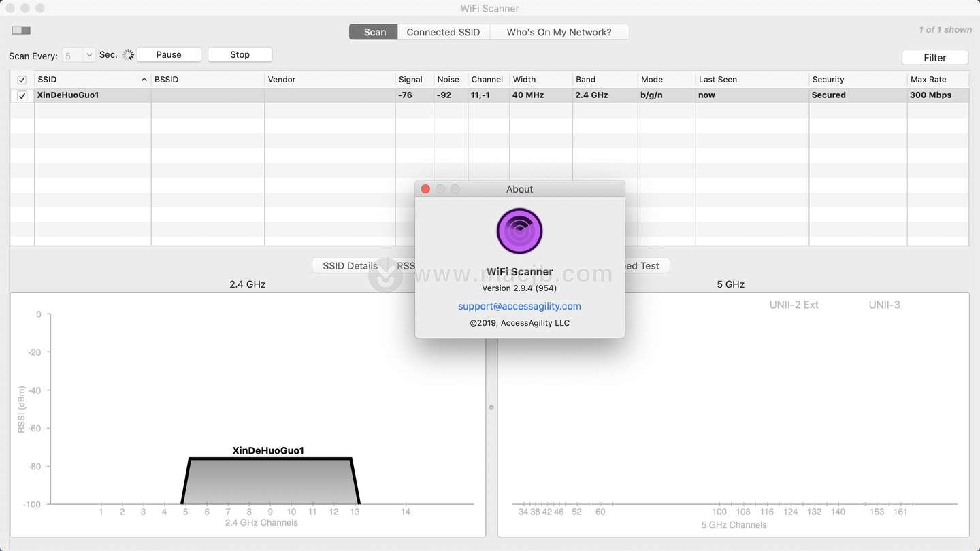Click the purple WiFi Scanner app icon
The height and width of the screenshot is (551, 980).
(x=519, y=231)
